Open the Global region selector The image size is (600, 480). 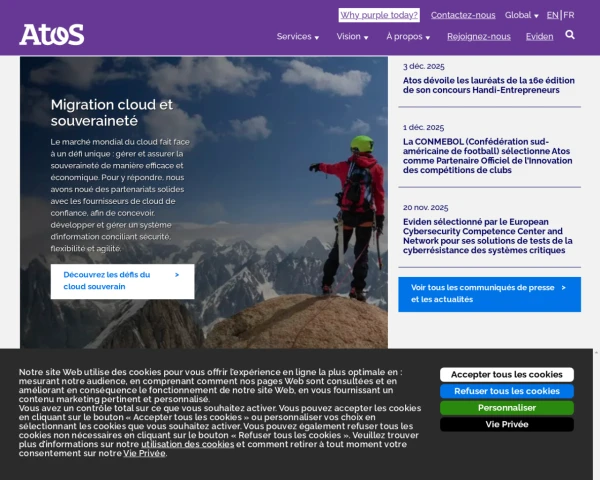pos(521,15)
